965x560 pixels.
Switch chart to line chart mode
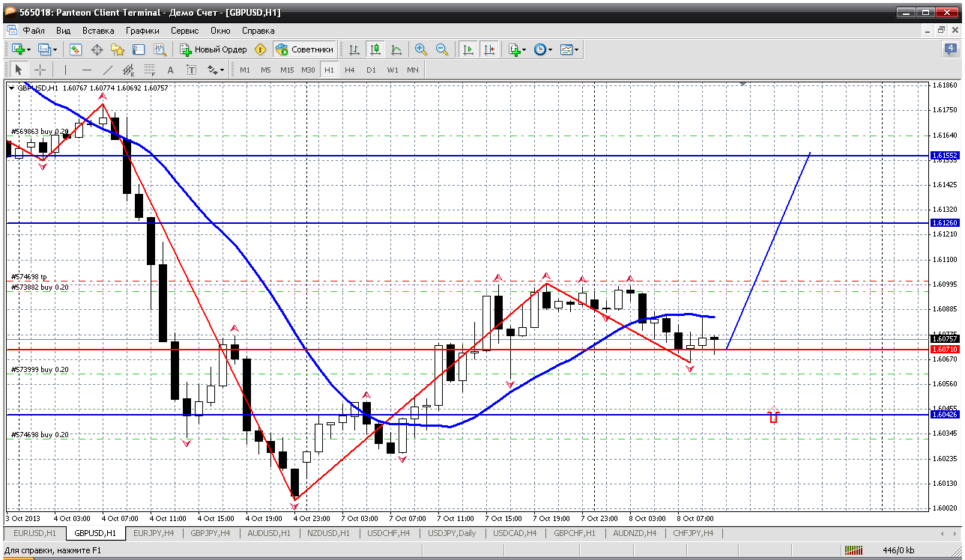396,49
